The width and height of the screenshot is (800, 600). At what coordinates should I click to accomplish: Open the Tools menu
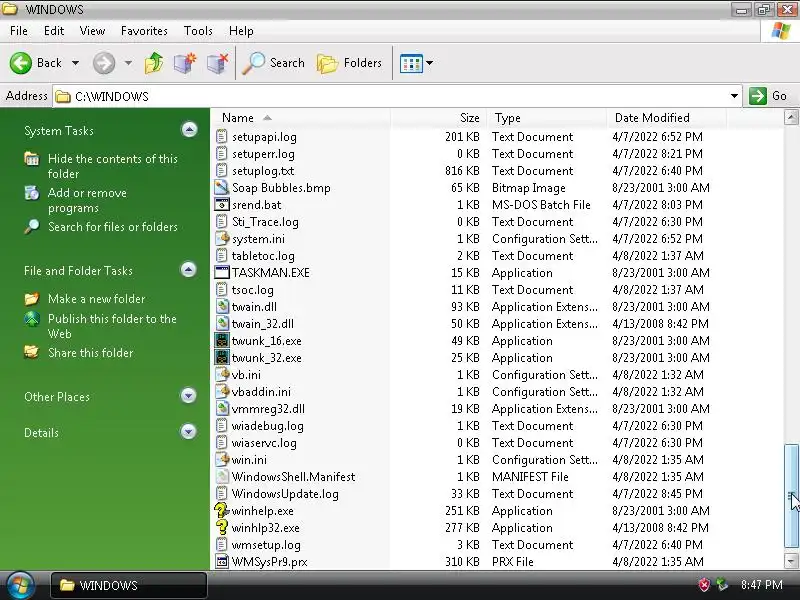[x=198, y=31]
